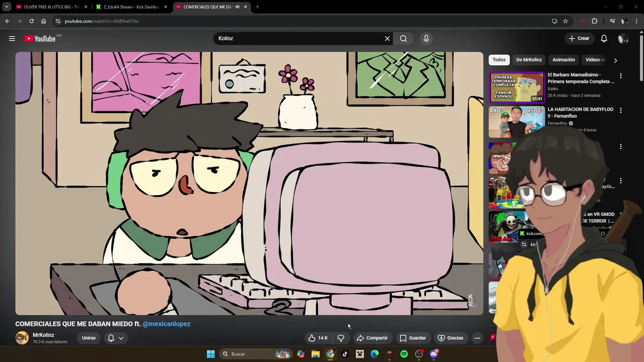This screenshot has height=362, width=644.
Task: Open Crear create menu
Action: coord(579,39)
